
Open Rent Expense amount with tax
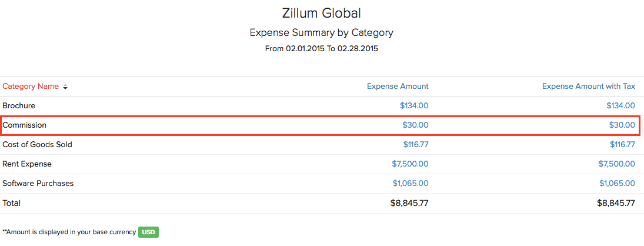click(x=617, y=164)
